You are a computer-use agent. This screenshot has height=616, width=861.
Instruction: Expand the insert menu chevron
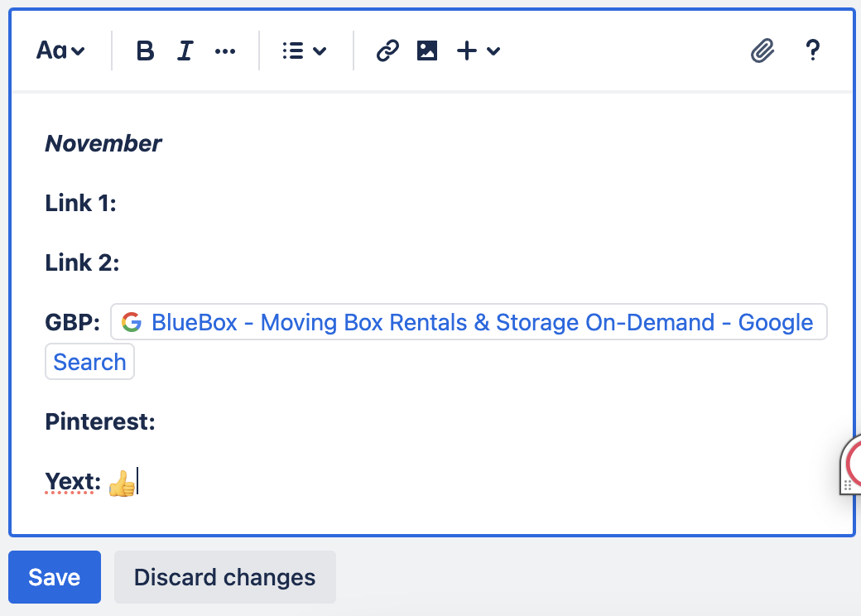click(493, 51)
